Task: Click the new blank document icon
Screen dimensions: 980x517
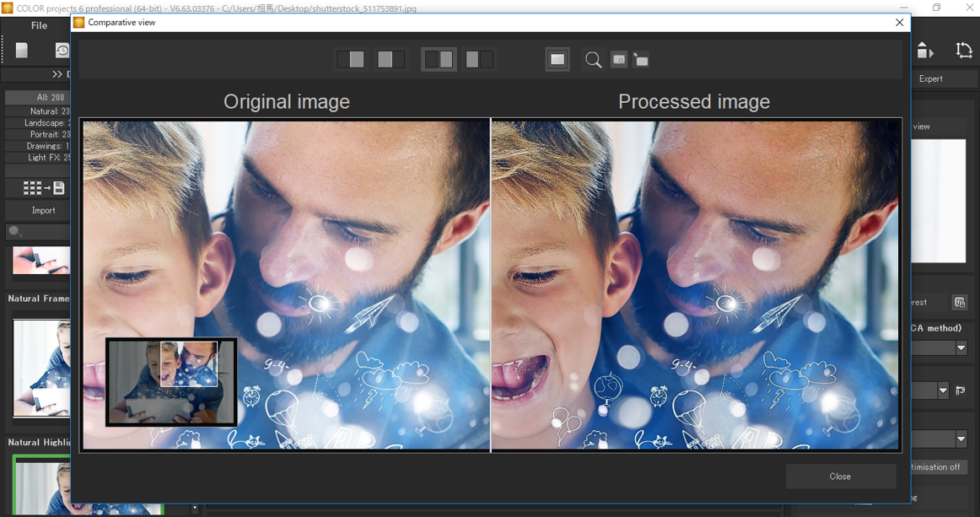Action: coord(22,51)
